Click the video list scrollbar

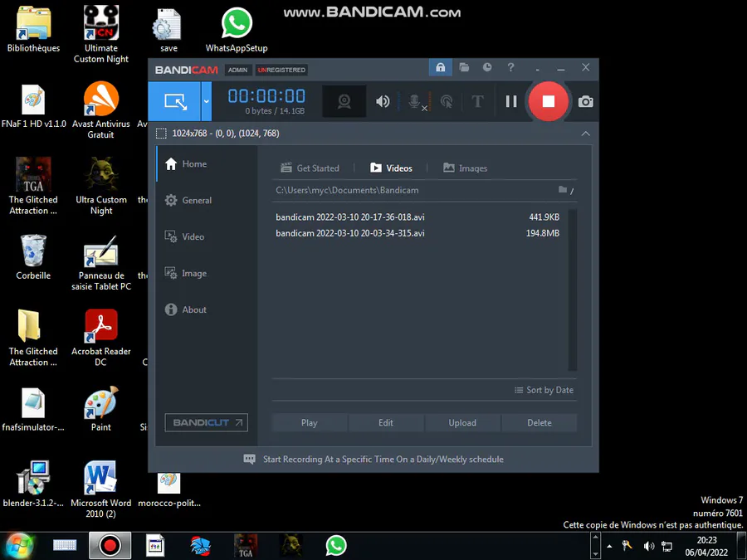[x=573, y=290]
